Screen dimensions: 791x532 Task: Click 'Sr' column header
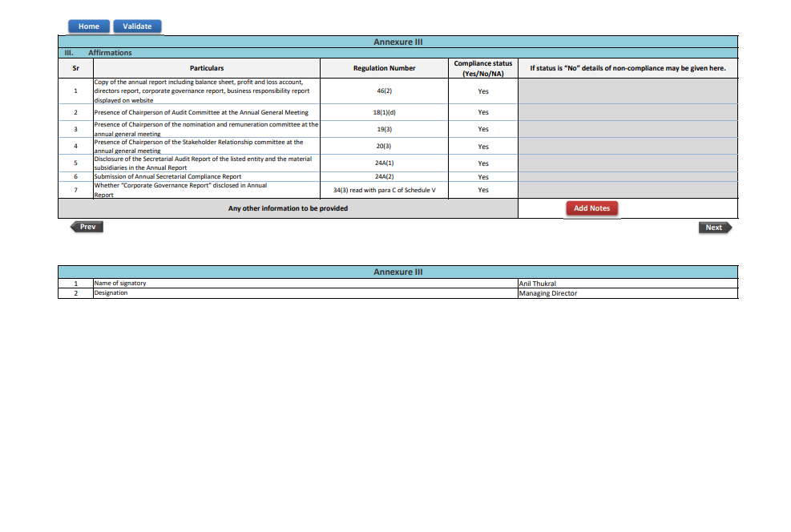coord(75,68)
